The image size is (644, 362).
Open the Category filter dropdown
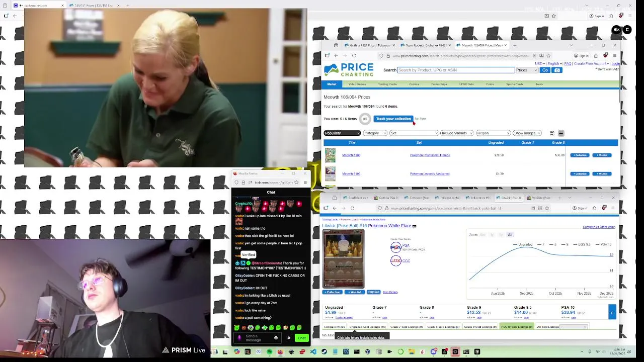point(375,133)
